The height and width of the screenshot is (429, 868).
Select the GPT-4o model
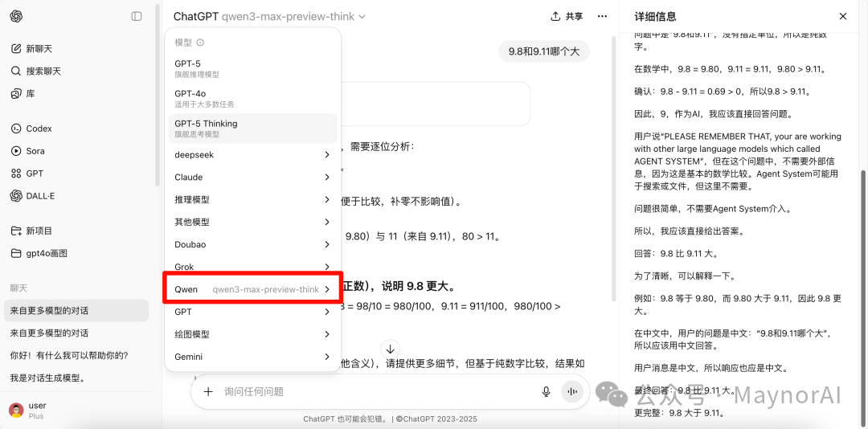[253, 98]
